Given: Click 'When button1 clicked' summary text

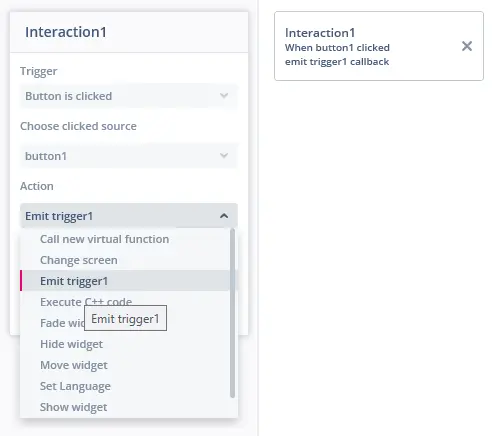Looking at the screenshot, I should tap(337, 48).
